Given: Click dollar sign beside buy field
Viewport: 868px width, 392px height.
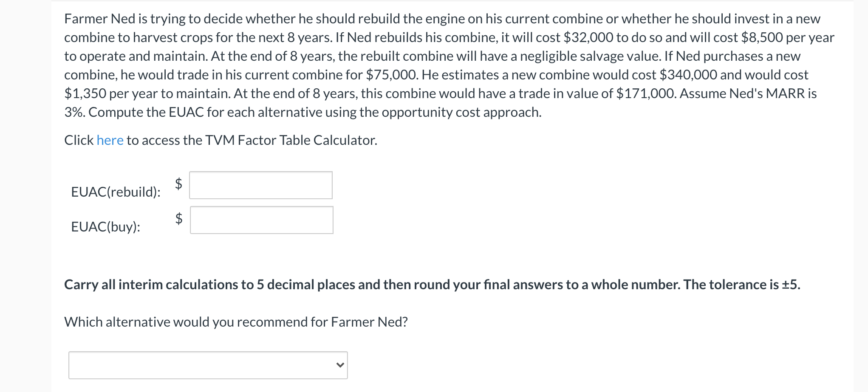Looking at the screenshot, I should click(179, 218).
